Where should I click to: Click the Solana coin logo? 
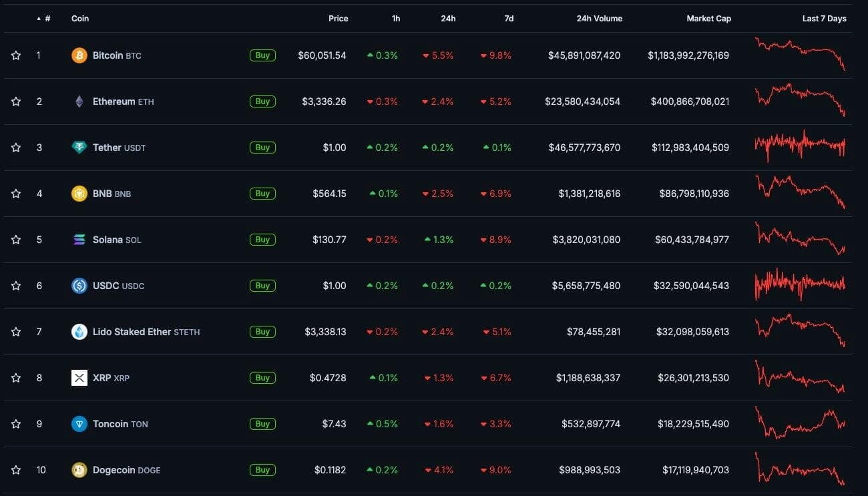(x=79, y=240)
